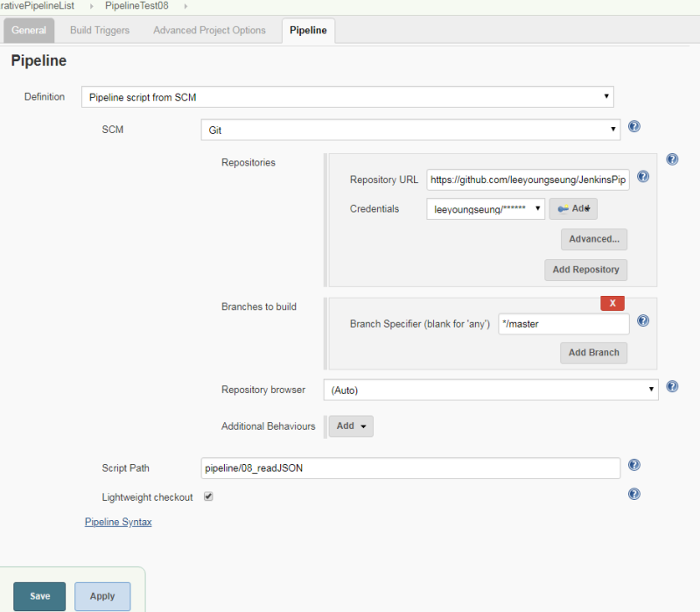Image resolution: width=700 pixels, height=612 pixels.
Task: Open help for Branch Specifier
Action: click(642, 321)
